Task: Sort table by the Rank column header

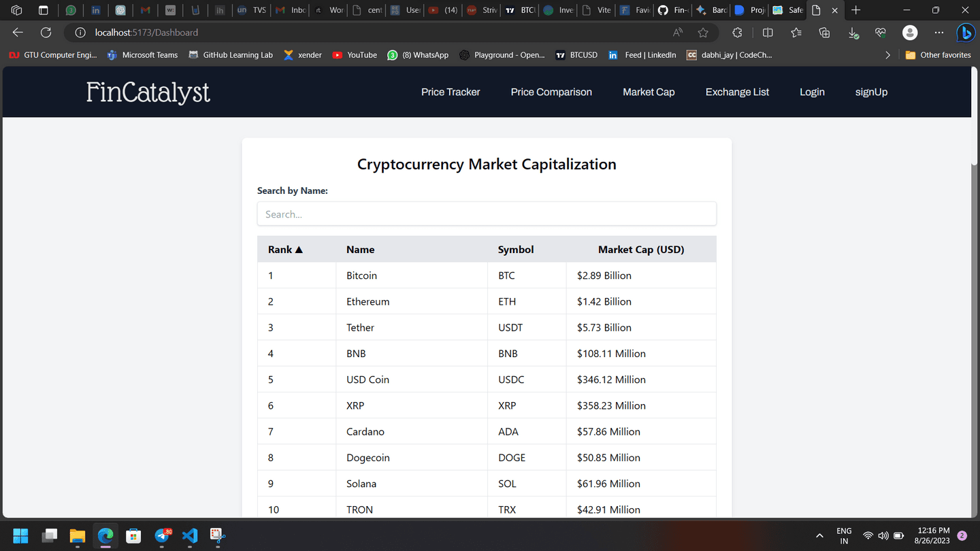Action: point(297,250)
